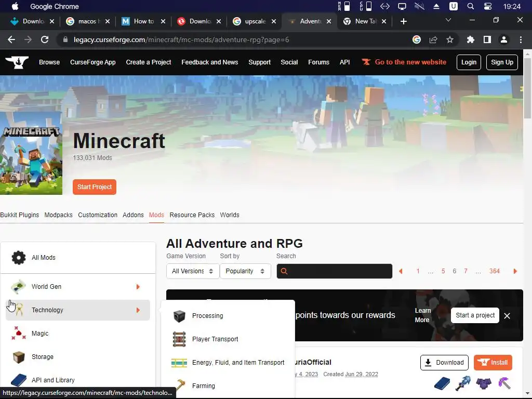Click the Google icon in the address bar
Screen dimensions: 532x399
[417, 39]
